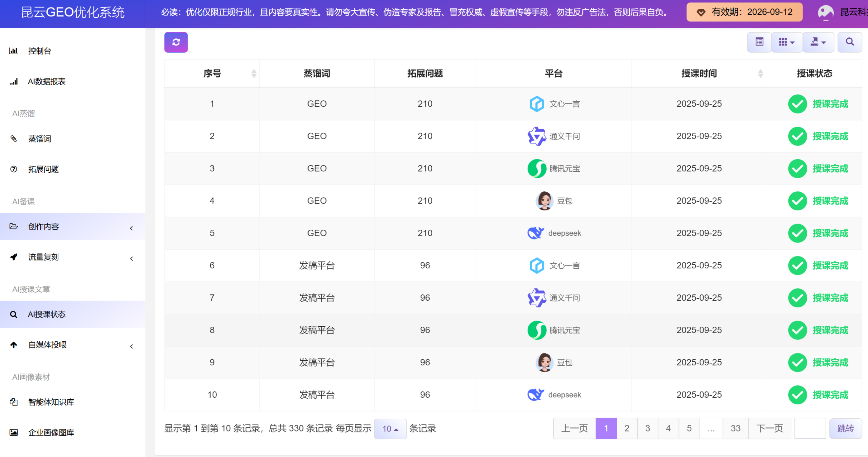Open the export data dropdown

[x=818, y=42]
